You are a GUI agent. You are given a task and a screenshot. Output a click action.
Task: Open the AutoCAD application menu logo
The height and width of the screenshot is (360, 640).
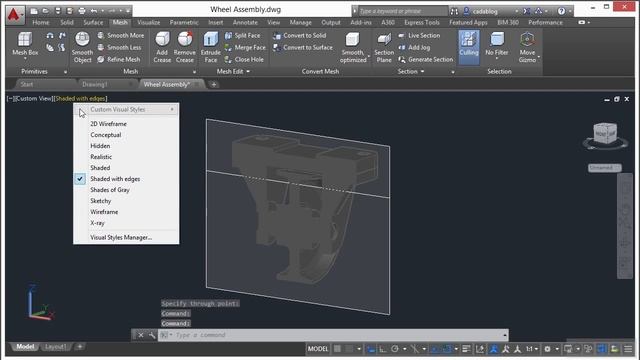pos(14,15)
